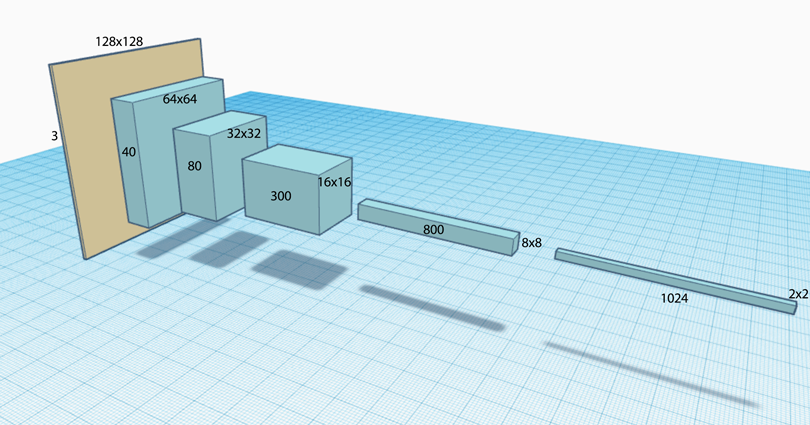Select the long bar labeled 800

coord(439,227)
